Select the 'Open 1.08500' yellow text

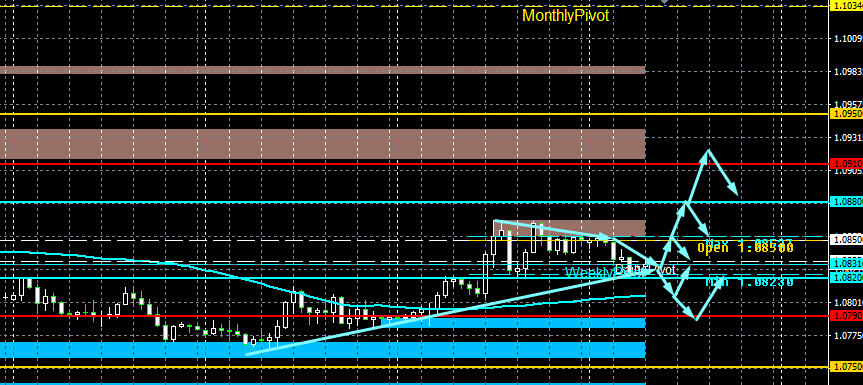(x=745, y=248)
